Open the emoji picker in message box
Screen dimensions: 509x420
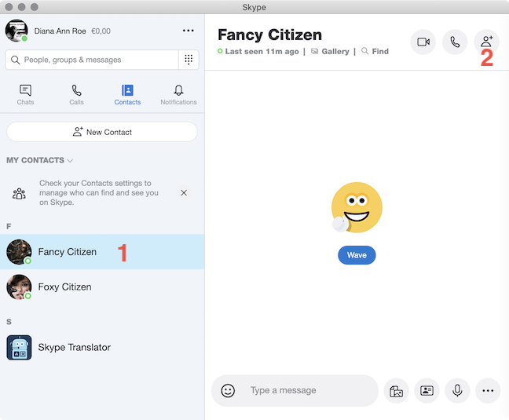(x=228, y=390)
